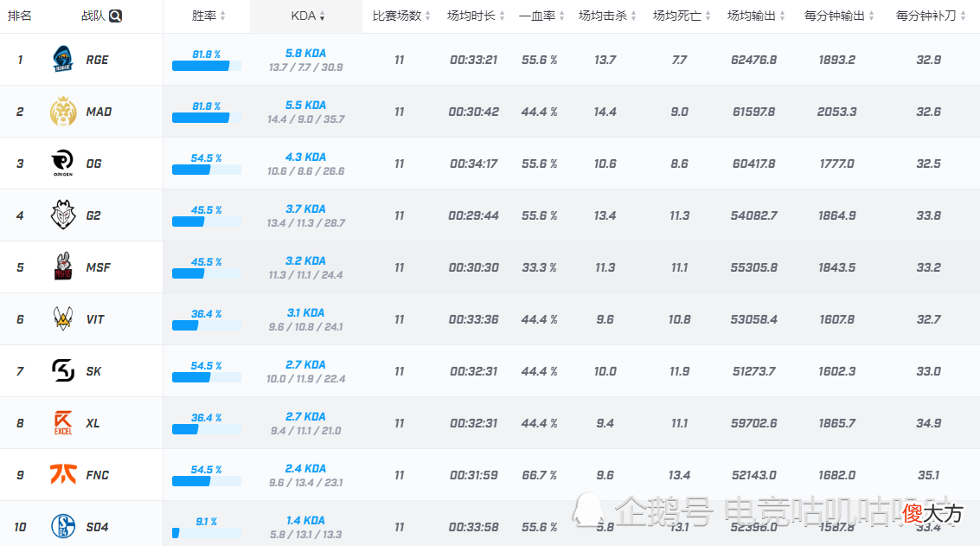Click the 3.1 KDA value
Image resolution: width=980 pixels, height=546 pixels.
point(305,312)
